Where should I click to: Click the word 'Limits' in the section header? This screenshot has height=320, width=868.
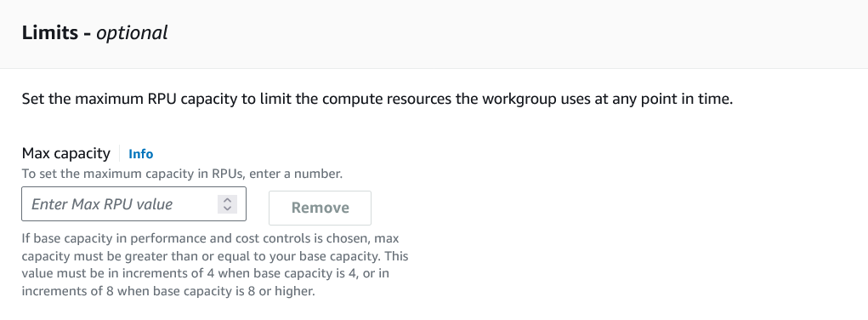[x=50, y=32]
